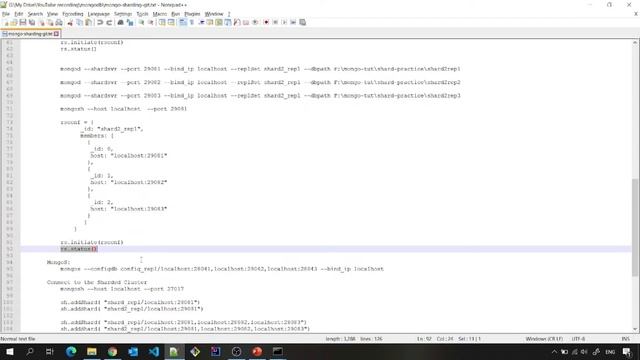This screenshot has height=360, width=640.
Task: Open the Macro menu
Action: [160, 14]
